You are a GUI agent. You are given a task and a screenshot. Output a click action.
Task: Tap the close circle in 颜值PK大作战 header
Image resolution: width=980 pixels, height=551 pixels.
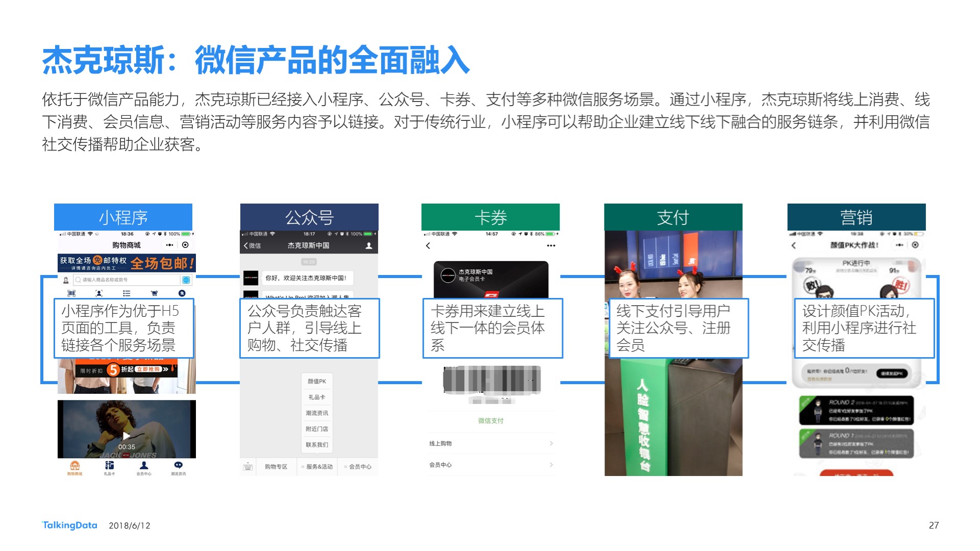915,245
